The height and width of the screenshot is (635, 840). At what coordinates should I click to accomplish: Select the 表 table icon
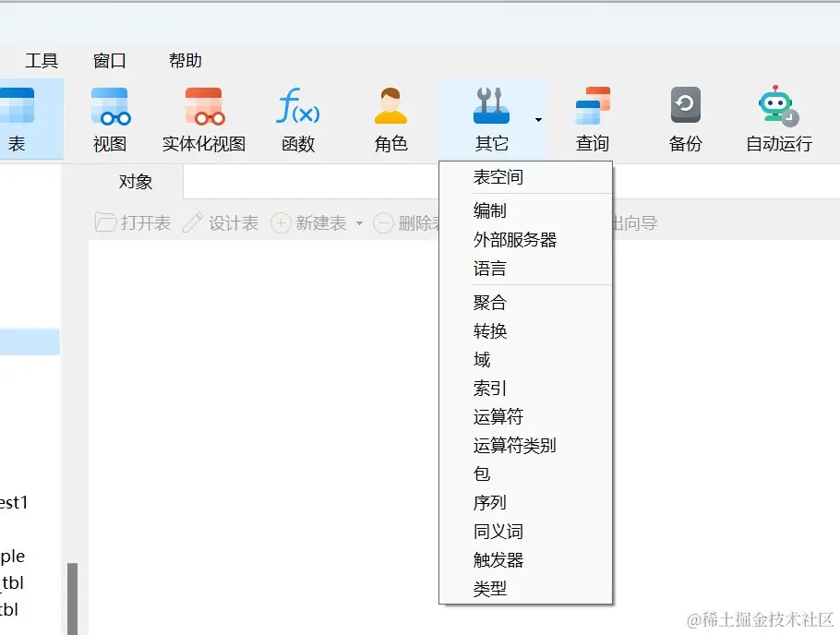point(18,106)
